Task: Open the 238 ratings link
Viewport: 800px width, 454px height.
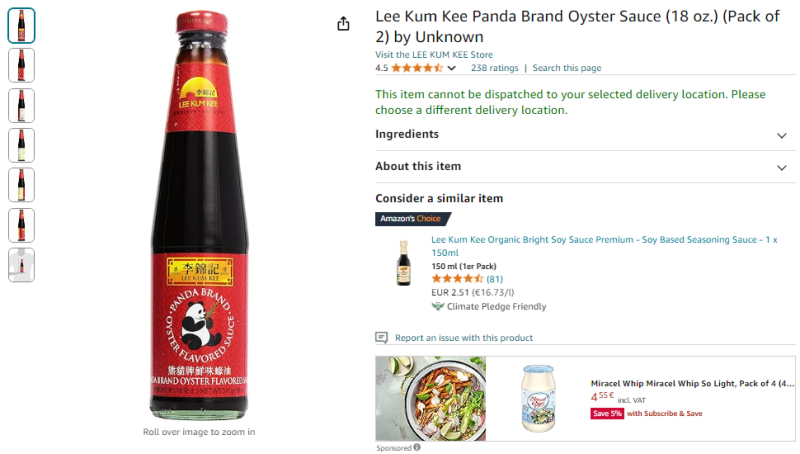Action: [x=494, y=68]
